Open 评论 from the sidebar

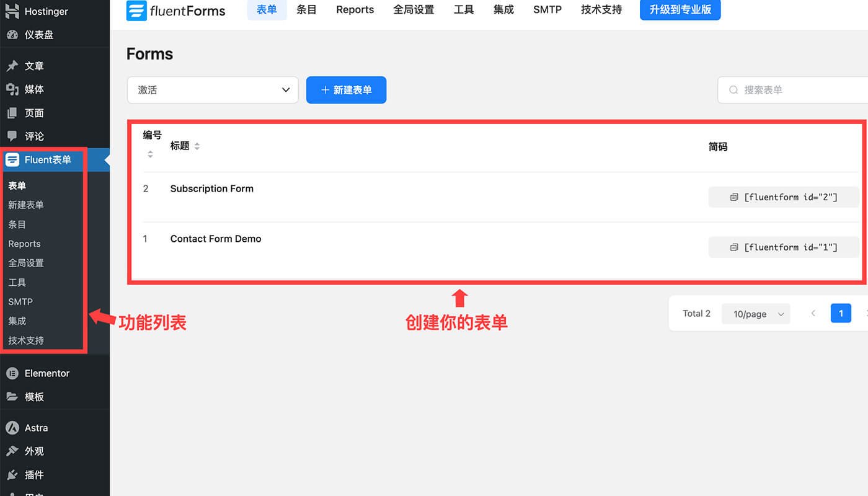click(x=34, y=136)
